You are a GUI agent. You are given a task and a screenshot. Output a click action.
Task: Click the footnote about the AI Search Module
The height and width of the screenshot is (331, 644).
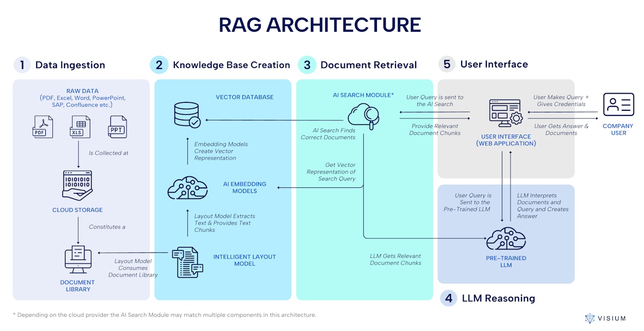[164, 315]
